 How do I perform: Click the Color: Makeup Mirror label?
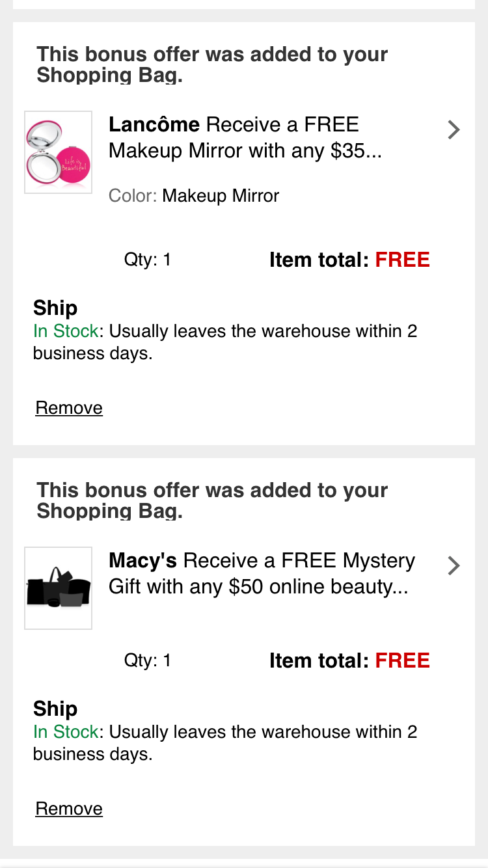click(x=194, y=196)
